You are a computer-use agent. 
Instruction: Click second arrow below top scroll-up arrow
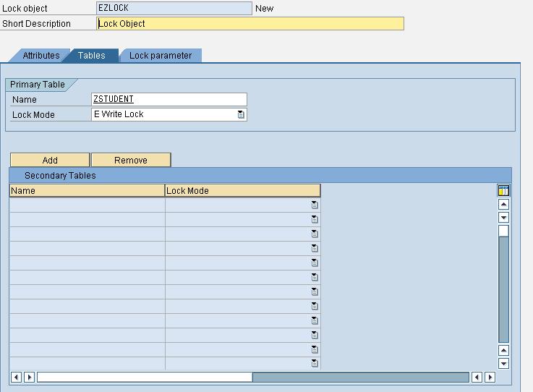(503, 217)
